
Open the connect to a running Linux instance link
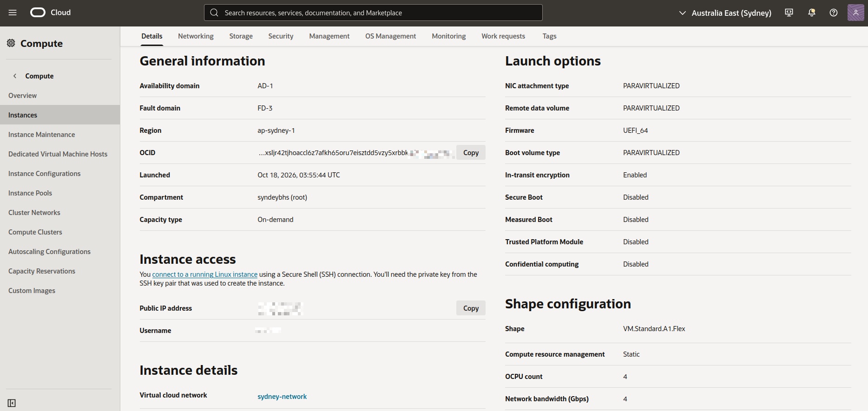tap(205, 274)
